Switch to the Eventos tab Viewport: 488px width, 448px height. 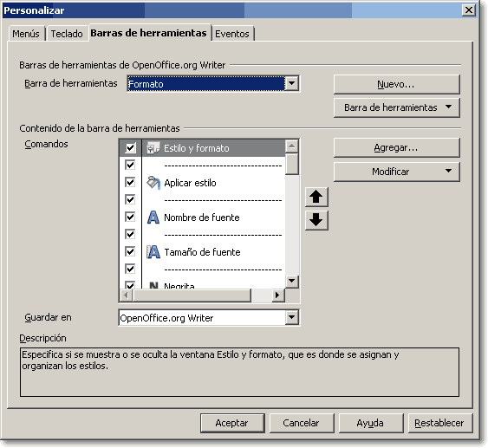232,34
